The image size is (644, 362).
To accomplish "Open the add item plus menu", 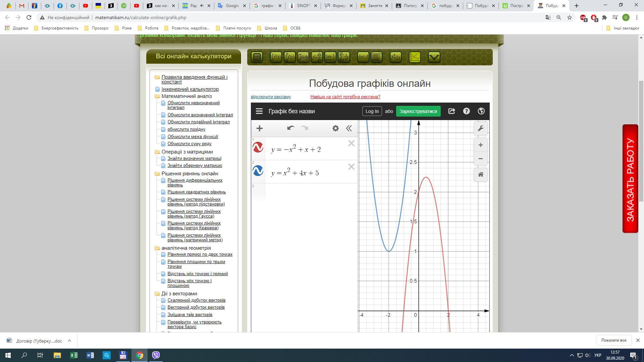I will [x=259, y=128].
